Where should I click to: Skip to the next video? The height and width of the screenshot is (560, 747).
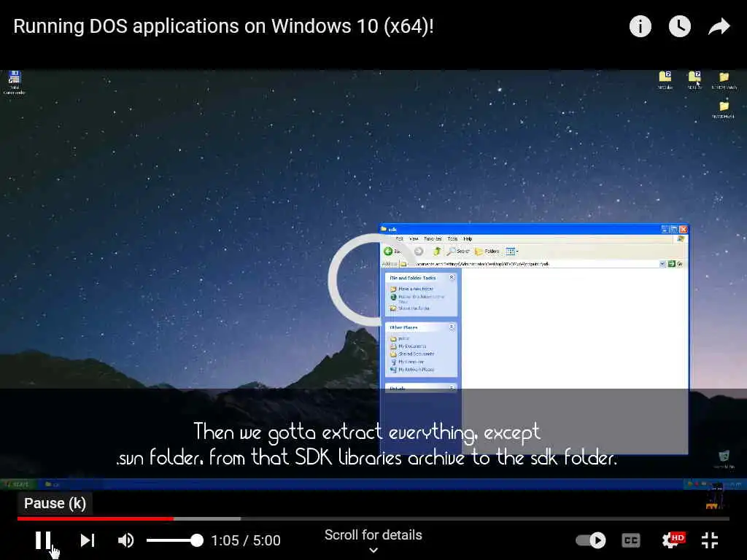point(88,540)
